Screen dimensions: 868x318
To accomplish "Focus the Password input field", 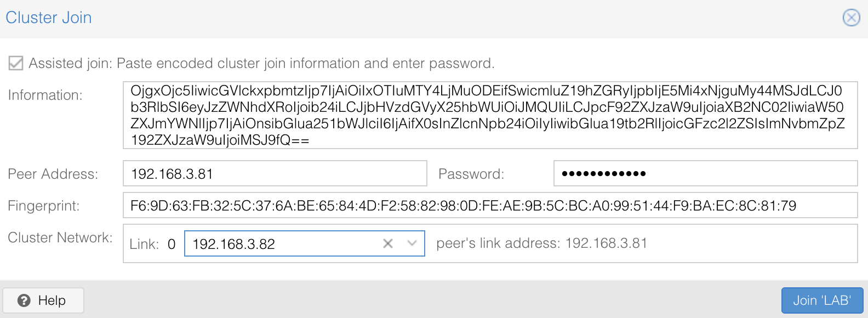I will (705, 174).
